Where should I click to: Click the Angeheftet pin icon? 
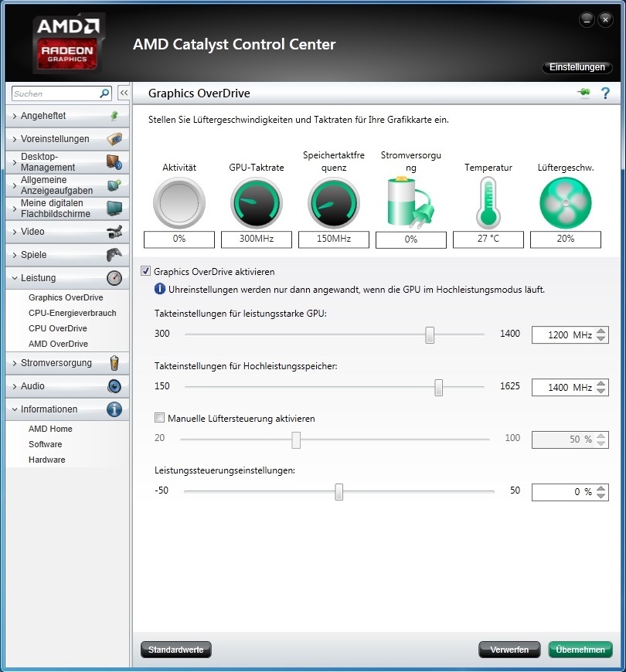coord(114,116)
